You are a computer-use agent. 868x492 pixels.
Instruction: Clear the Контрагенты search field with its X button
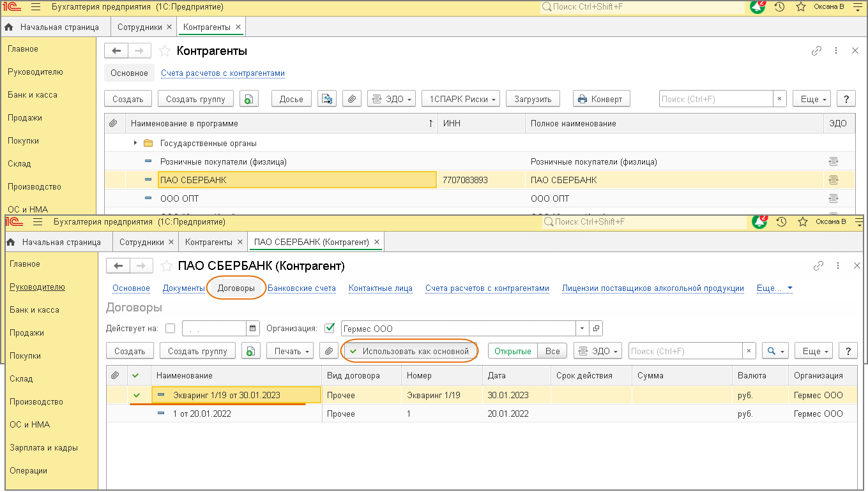pos(779,99)
